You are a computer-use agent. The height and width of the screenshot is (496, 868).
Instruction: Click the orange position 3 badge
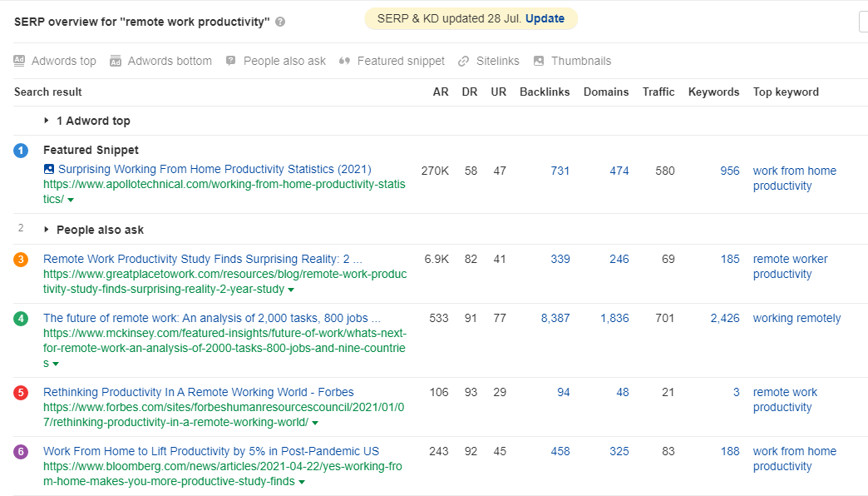[21, 260]
